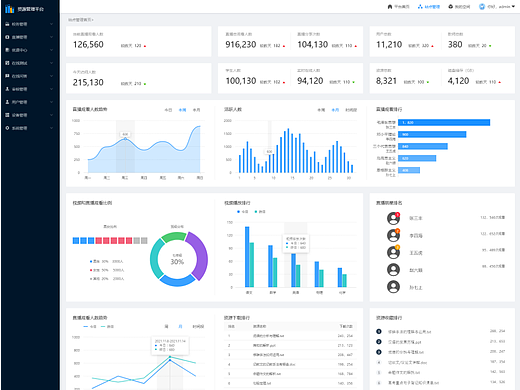Click the green segment of the donut chart
Viewport: 520px width, 390px height.
point(173,237)
